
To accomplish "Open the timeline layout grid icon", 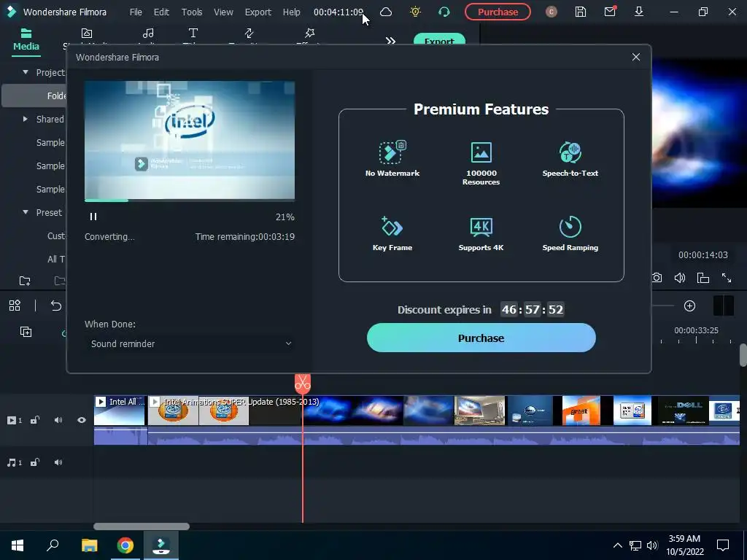I will [15, 306].
